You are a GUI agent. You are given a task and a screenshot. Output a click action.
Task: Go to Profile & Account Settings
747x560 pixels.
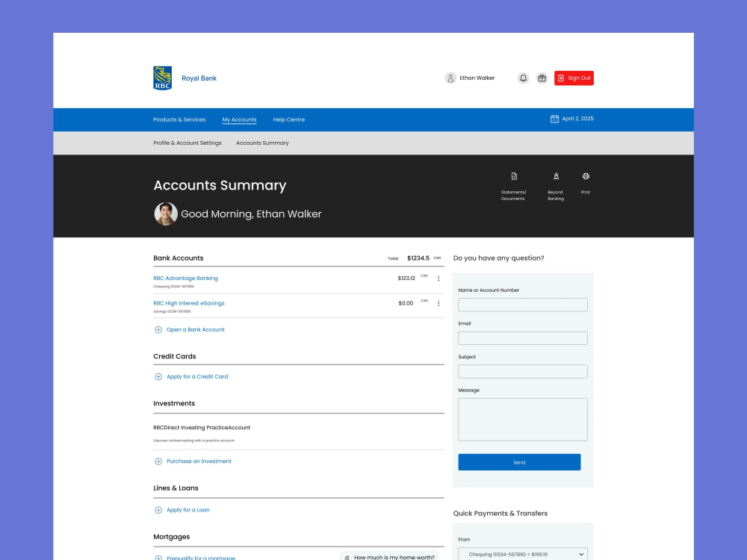(187, 143)
